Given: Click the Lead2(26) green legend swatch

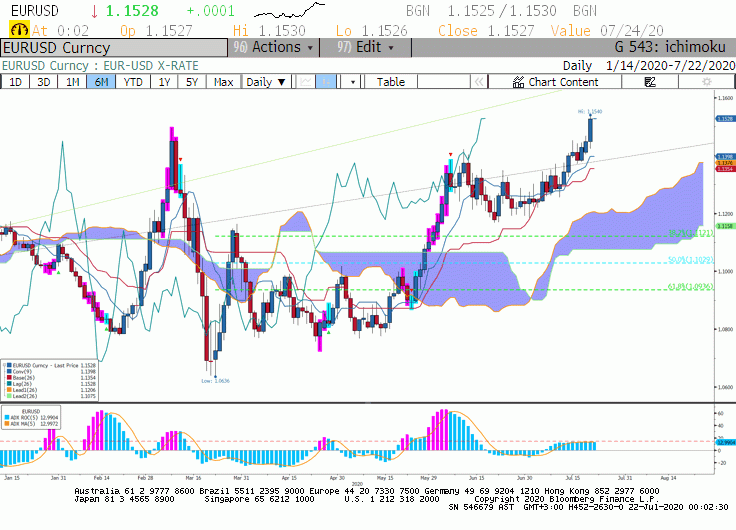Looking at the screenshot, I should click(9, 396).
